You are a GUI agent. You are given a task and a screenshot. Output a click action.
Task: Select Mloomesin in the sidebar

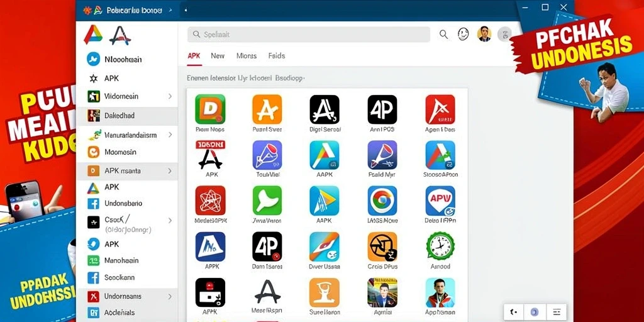(127, 152)
